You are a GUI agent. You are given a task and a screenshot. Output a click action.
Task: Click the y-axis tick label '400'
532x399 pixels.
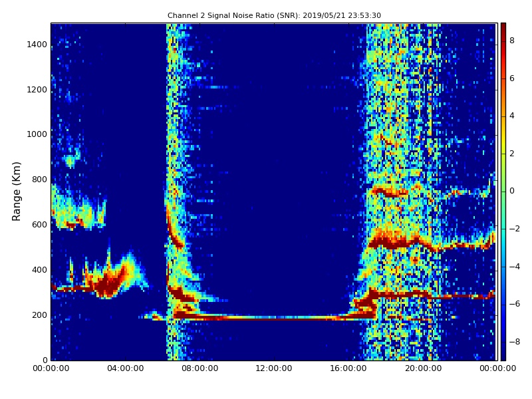point(40,270)
